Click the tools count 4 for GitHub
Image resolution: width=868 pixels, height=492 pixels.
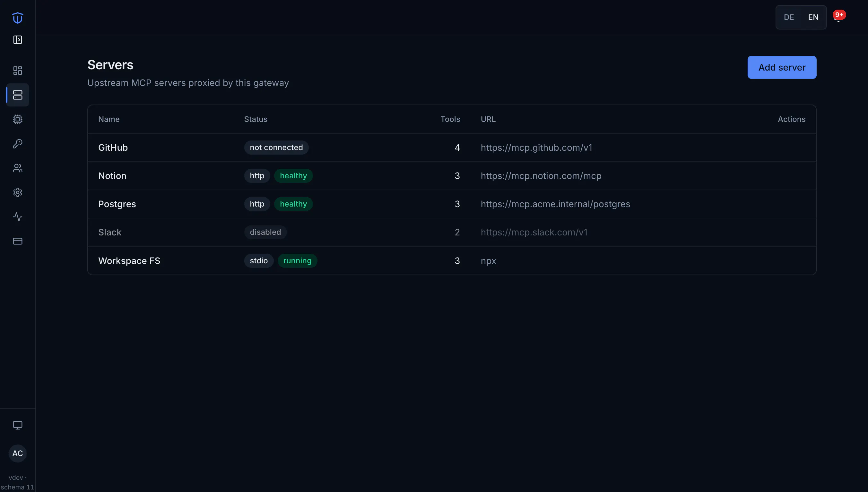(457, 148)
